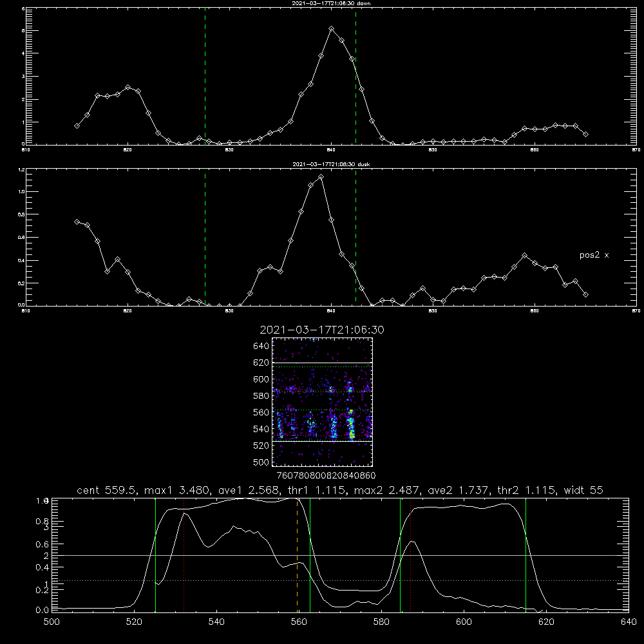Select green vertical line near 615 bottom plot
Viewport: 644px width, 644px height.
pos(526,554)
